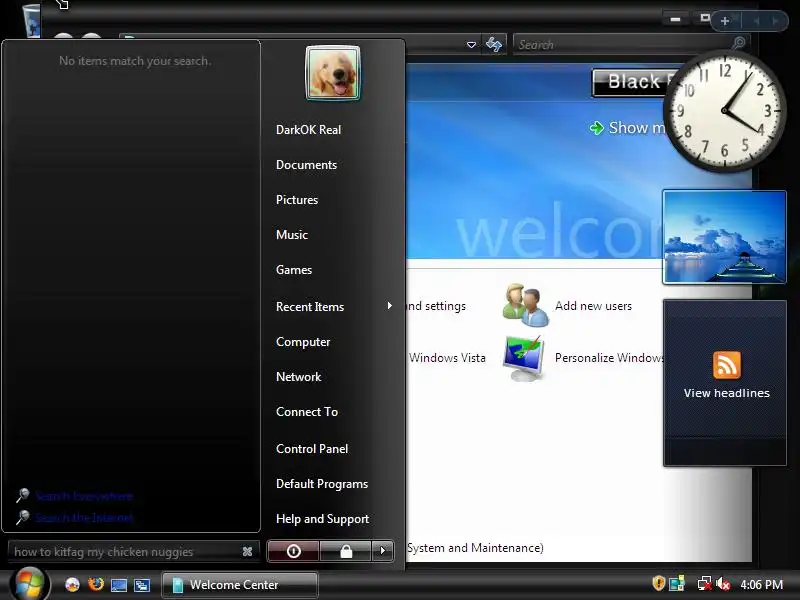Open Documents from the Start menu
The height and width of the screenshot is (600, 800).
click(306, 165)
